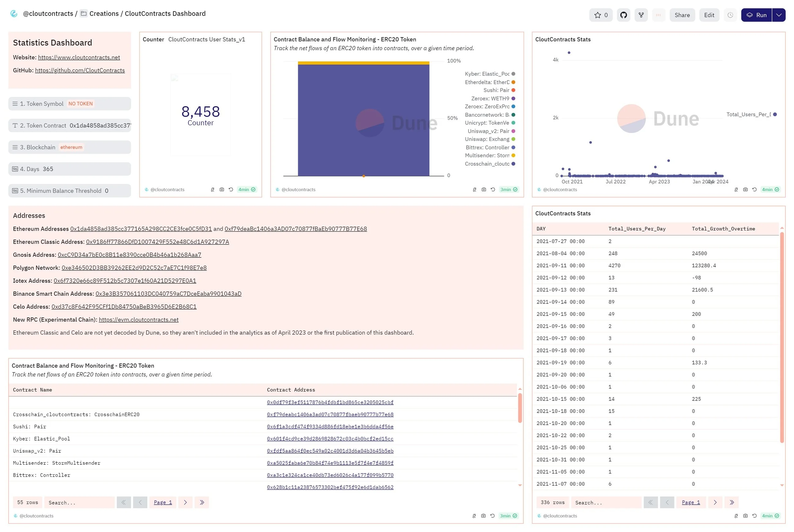The height and width of the screenshot is (532, 794).
Task: Click @cloutcontracts breadcrumb item
Action: [x=48, y=14]
